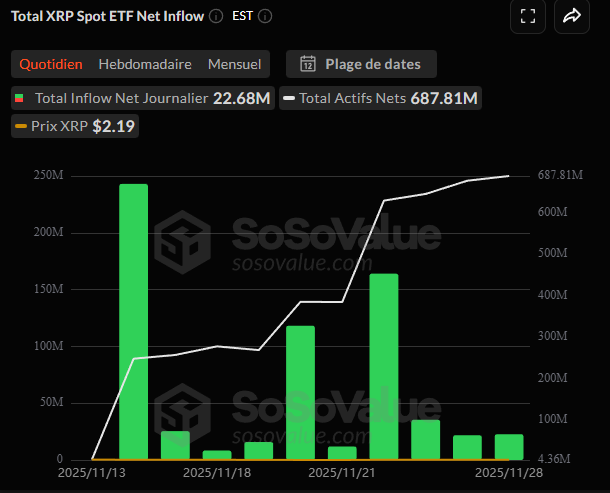Click the info icon beside the chart title
Viewport: 610px width, 493px height.
pos(216,16)
